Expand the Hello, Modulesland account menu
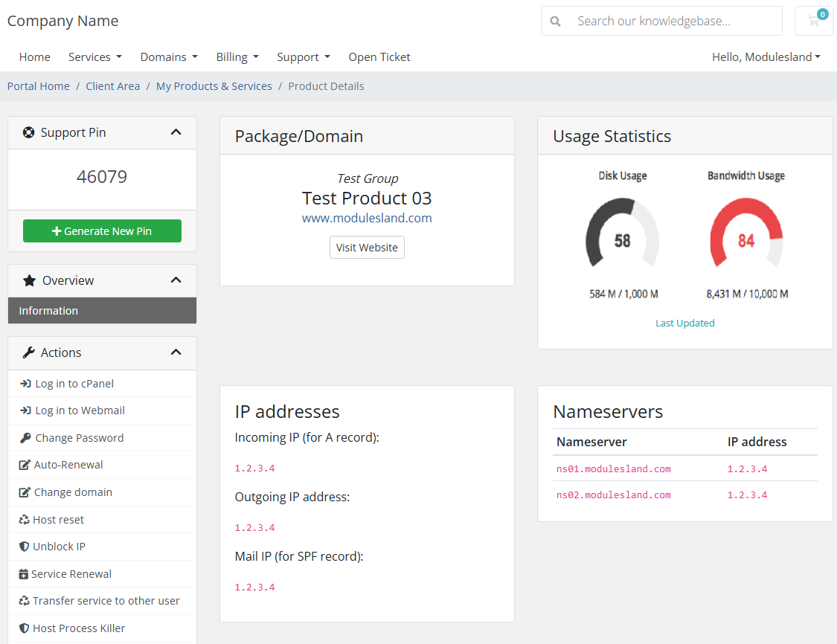The image size is (837, 644). point(766,57)
